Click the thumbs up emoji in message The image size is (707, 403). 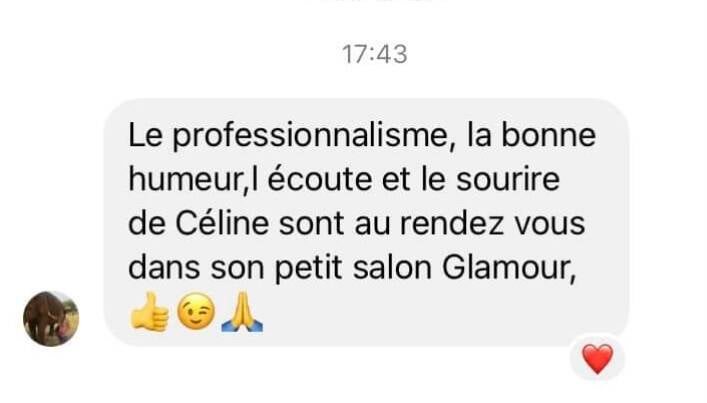pyautogui.click(x=150, y=312)
